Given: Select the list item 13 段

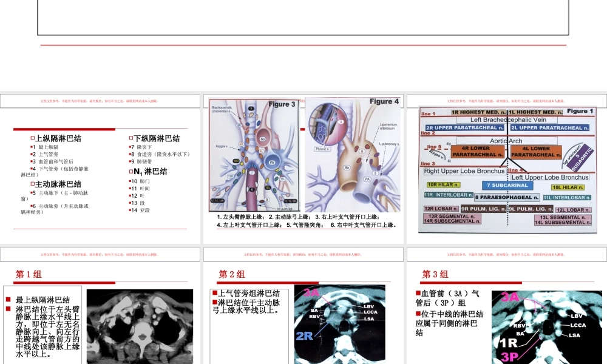Looking at the screenshot, I should pyautogui.click(x=137, y=203).
